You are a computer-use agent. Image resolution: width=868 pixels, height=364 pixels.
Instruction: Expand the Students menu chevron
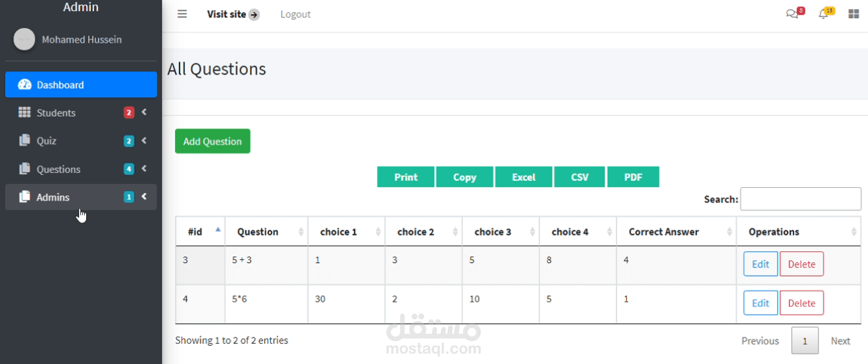[144, 112]
